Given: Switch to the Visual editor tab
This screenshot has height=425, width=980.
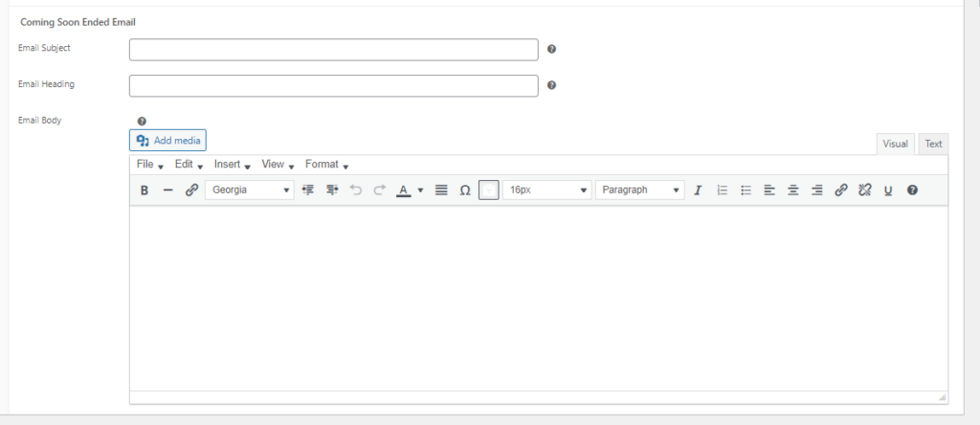Looking at the screenshot, I should click(x=895, y=144).
